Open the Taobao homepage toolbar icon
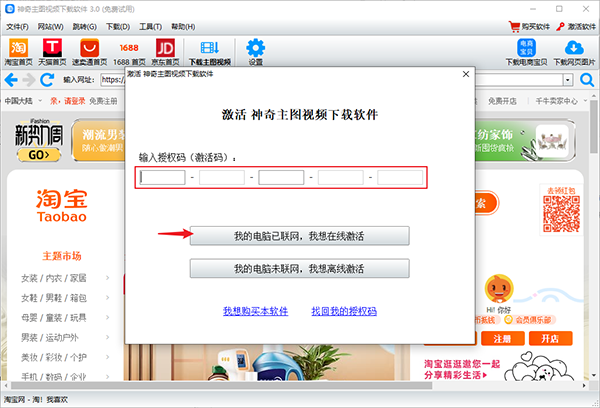The height and width of the screenshot is (408, 600). point(18,48)
